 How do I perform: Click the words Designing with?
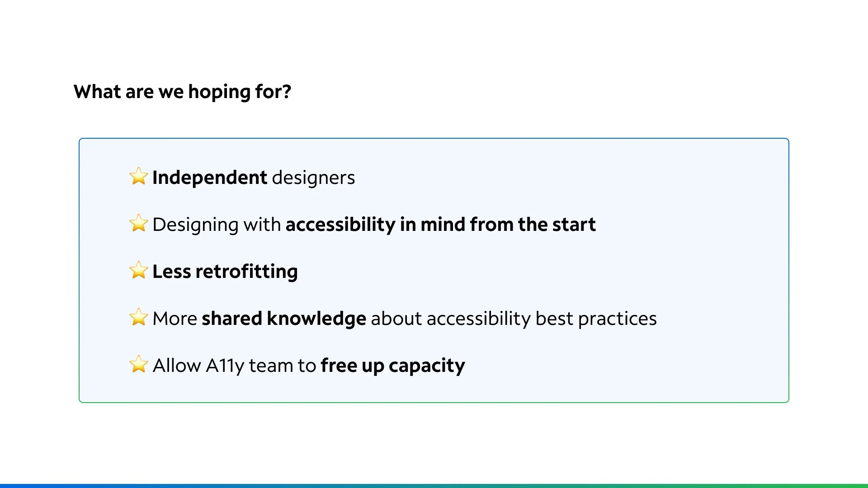[217, 225]
